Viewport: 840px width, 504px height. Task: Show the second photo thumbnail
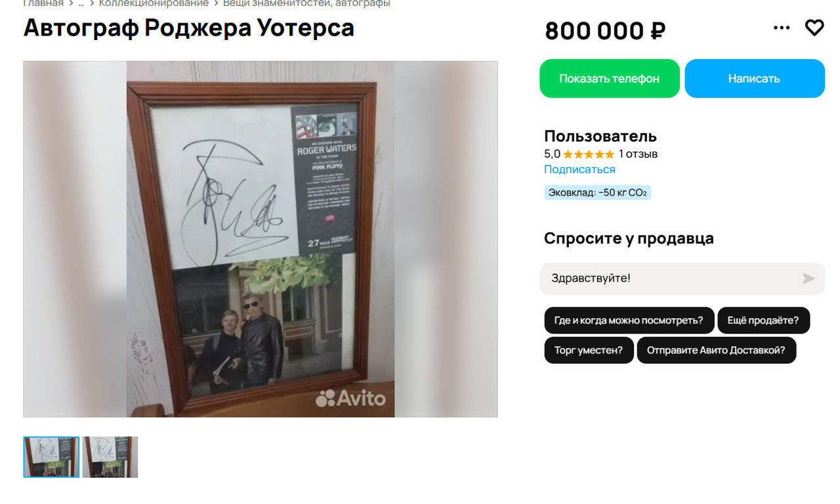pyautogui.click(x=110, y=457)
